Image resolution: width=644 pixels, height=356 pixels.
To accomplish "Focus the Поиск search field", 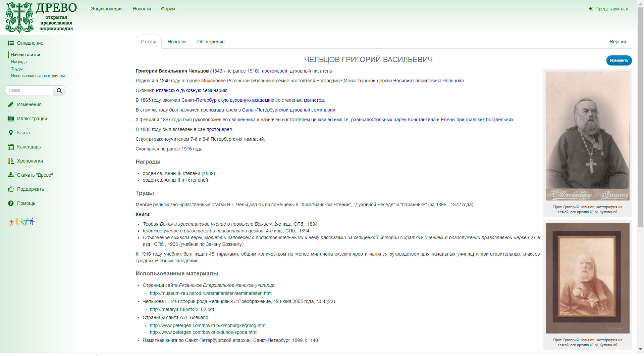I will 29,90.
